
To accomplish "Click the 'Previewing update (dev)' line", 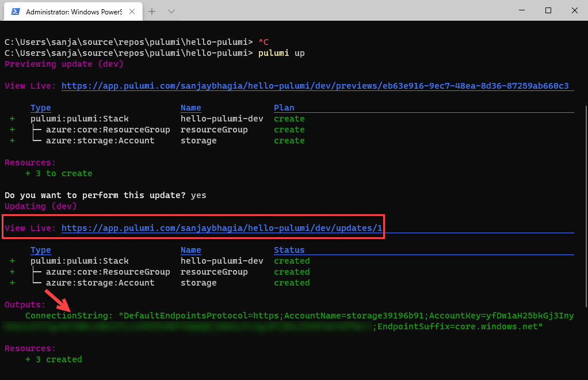I will [64, 64].
